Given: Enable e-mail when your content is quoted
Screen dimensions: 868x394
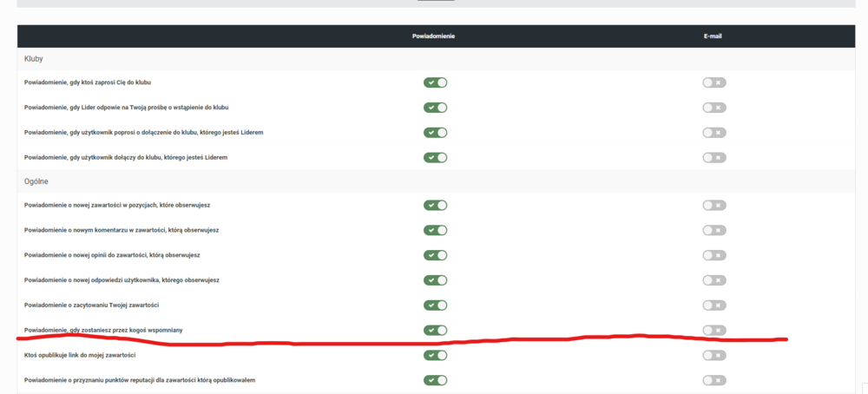Looking at the screenshot, I should (714, 305).
